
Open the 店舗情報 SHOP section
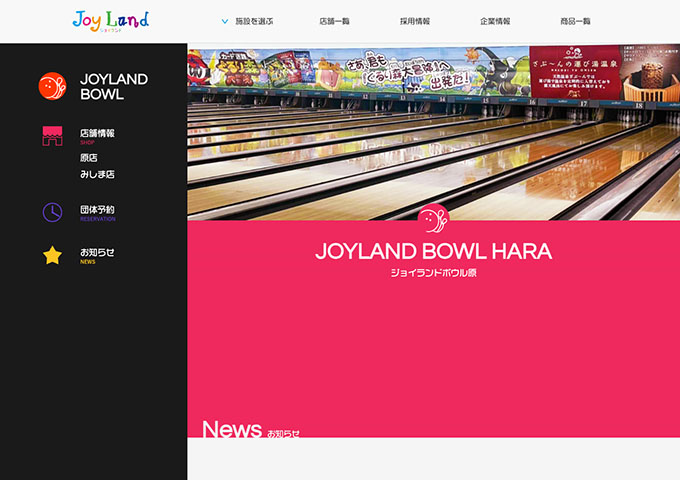point(97,136)
